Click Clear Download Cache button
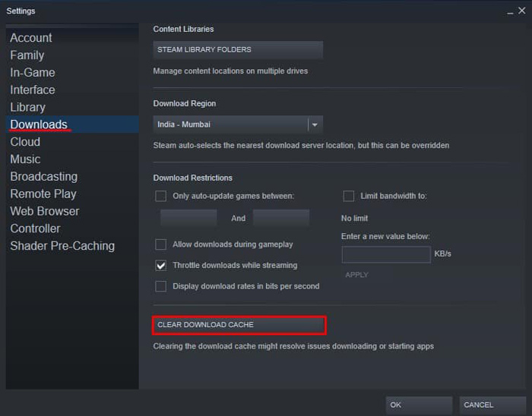The image size is (532, 416). click(239, 325)
